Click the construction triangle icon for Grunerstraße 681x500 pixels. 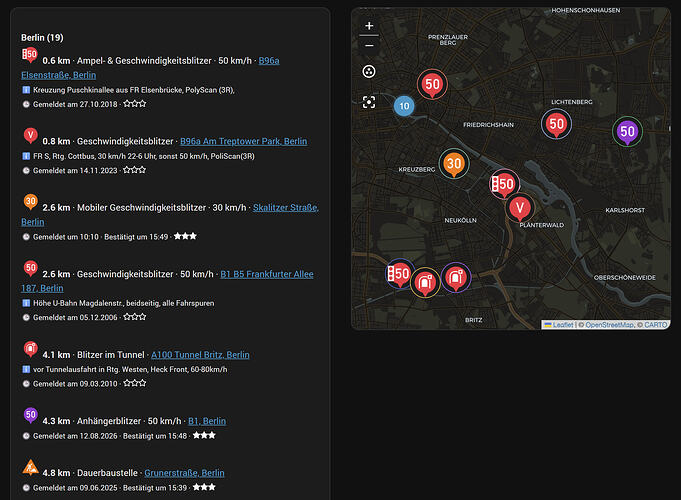click(x=30, y=468)
